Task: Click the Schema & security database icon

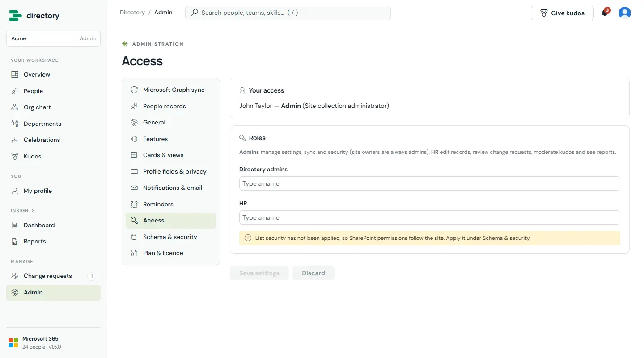Action: point(134,237)
